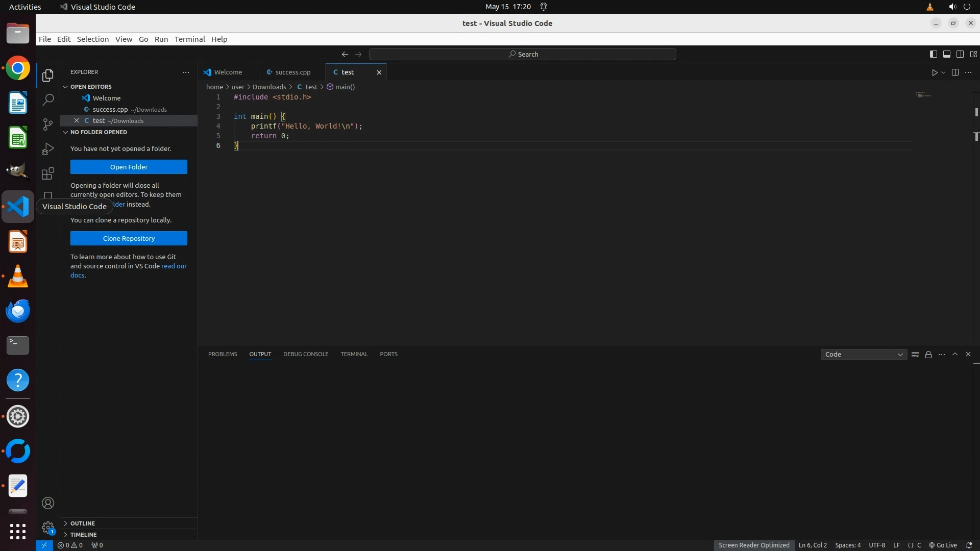Expand the Outline section
The width and height of the screenshot is (980, 551).
[x=83, y=523]
